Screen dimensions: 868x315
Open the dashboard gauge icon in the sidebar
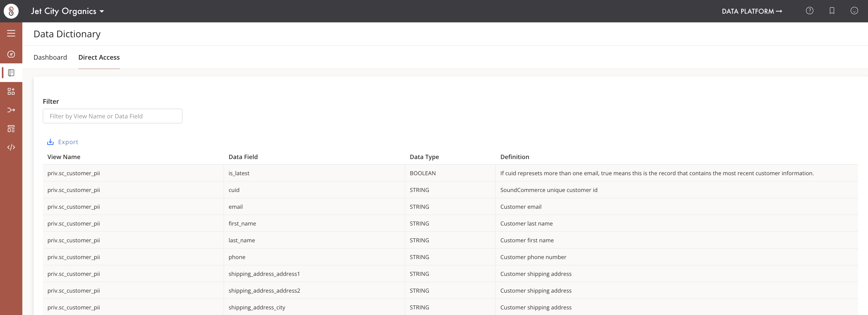11,54
